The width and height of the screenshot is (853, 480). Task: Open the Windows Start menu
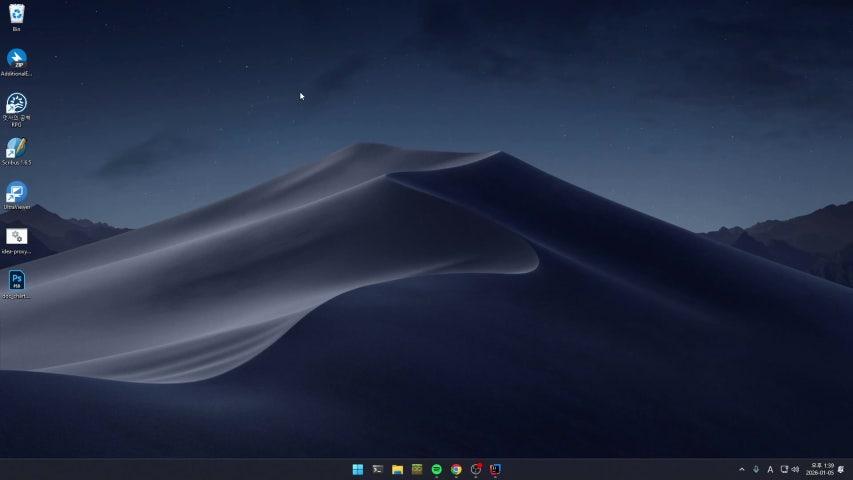coord(358,469)
